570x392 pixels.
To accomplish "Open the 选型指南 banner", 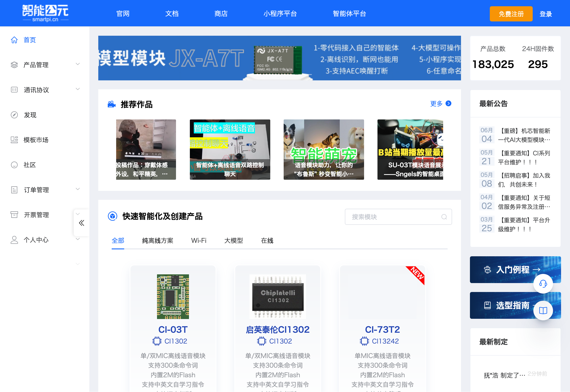I will [x=515, y=305].
